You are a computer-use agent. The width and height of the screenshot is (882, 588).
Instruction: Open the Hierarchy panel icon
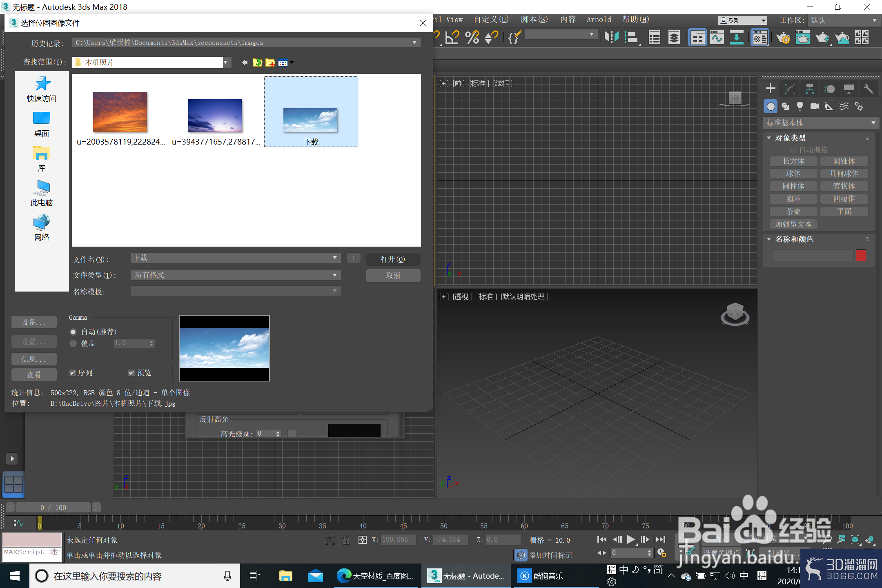tap(810, 89)
